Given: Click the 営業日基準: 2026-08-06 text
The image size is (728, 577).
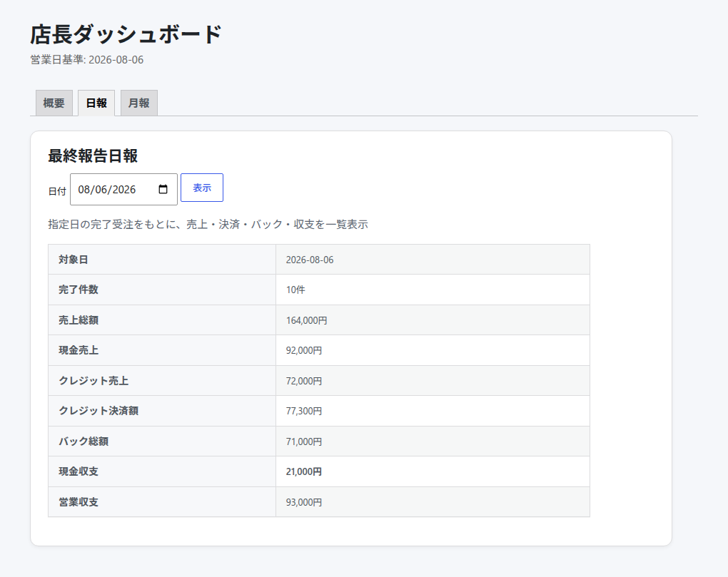Looking at the screenshot, I should pyautogui.click(x=87, y=60).
